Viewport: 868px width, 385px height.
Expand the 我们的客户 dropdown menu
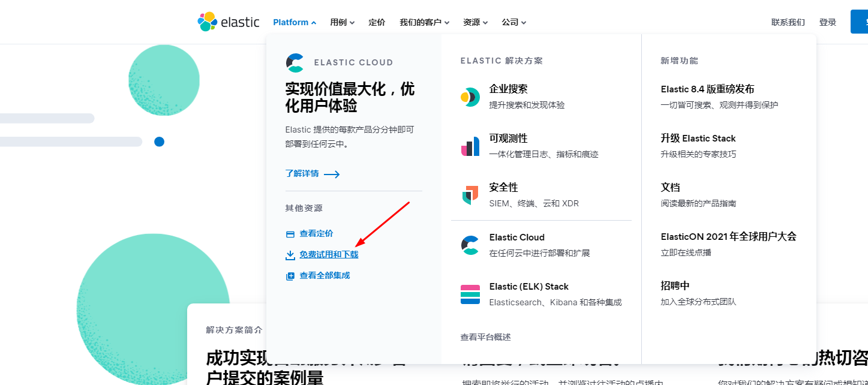(425, 22)
